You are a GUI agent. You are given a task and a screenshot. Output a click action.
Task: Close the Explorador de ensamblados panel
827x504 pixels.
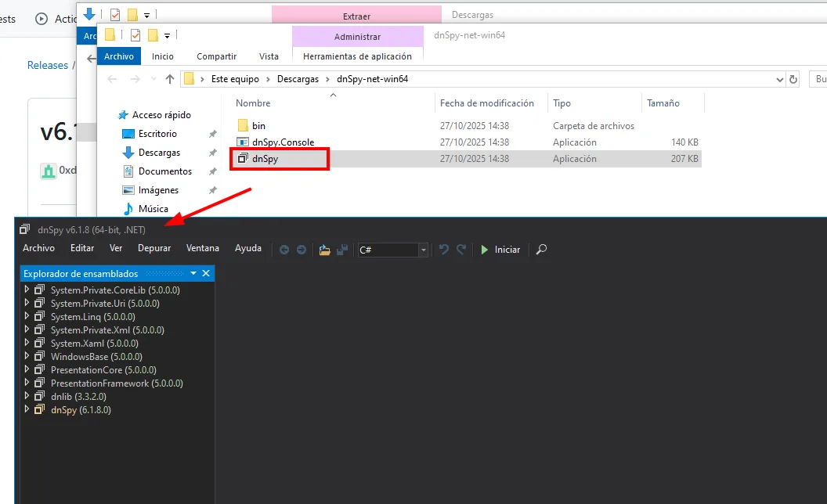click(206, 273)
